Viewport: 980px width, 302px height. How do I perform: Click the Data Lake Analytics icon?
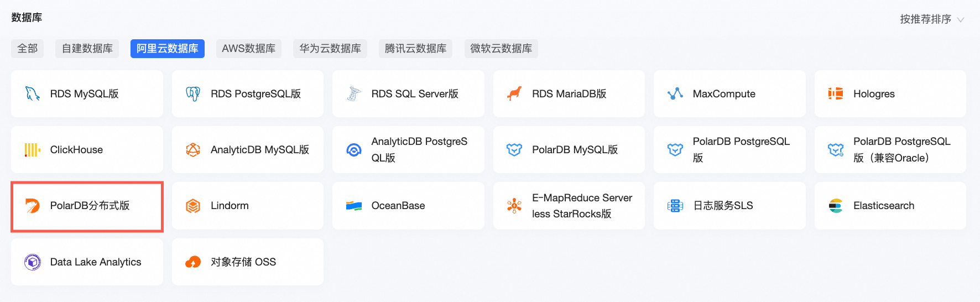tap(33, 262)
